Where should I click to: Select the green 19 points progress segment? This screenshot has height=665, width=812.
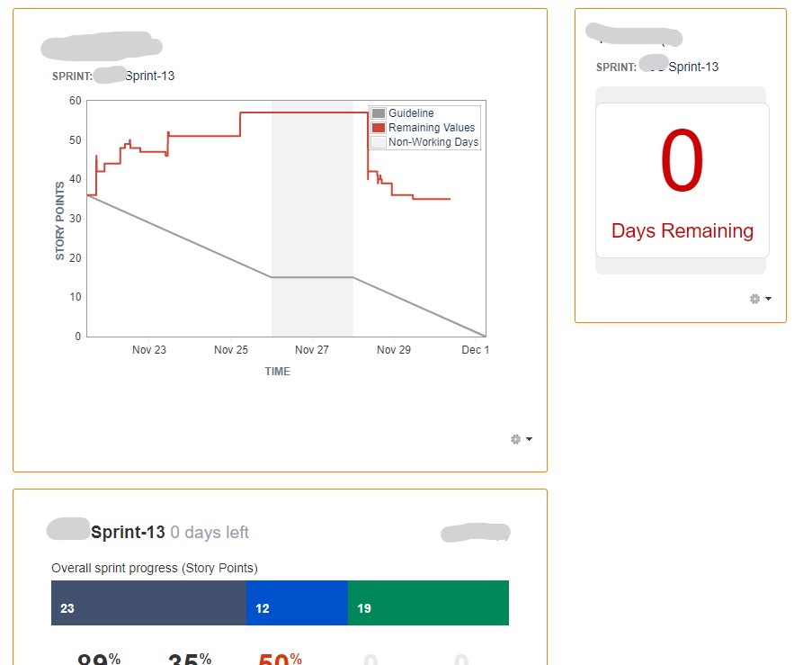[428, 603]
